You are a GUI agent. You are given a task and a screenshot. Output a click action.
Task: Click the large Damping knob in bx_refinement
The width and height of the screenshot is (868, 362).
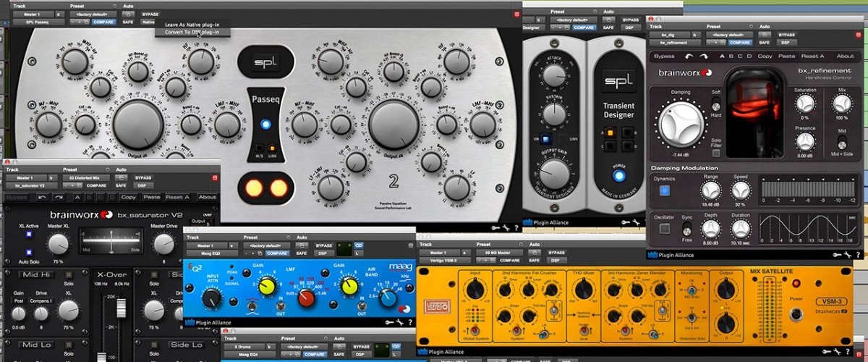coord(680,125)
